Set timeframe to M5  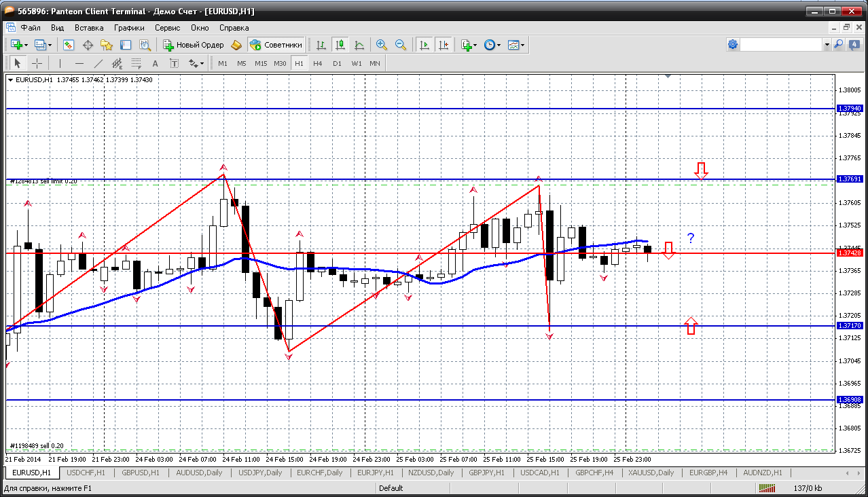[x=242, y=63]
